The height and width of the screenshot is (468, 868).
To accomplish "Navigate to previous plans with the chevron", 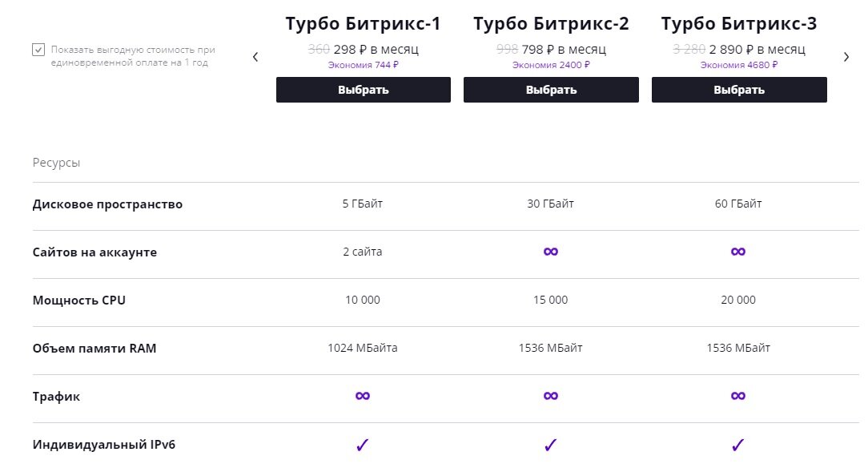I will tap(255, 57).
